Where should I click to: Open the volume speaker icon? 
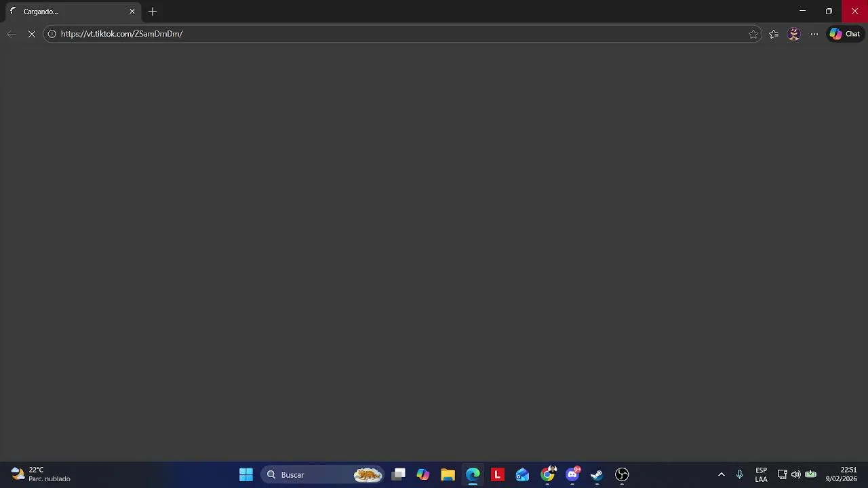796,474
